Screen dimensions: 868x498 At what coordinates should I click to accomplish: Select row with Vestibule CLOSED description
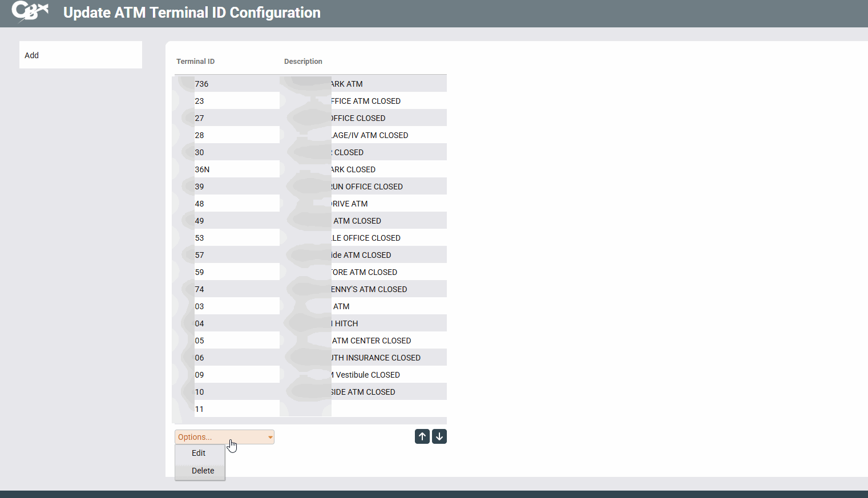[x=367, y=375]
